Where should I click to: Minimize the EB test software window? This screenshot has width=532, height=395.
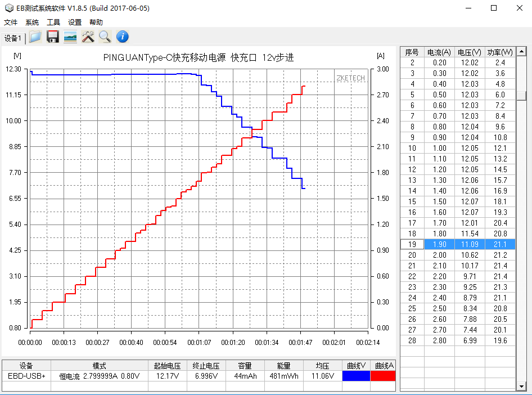click(x=468, y=8)
